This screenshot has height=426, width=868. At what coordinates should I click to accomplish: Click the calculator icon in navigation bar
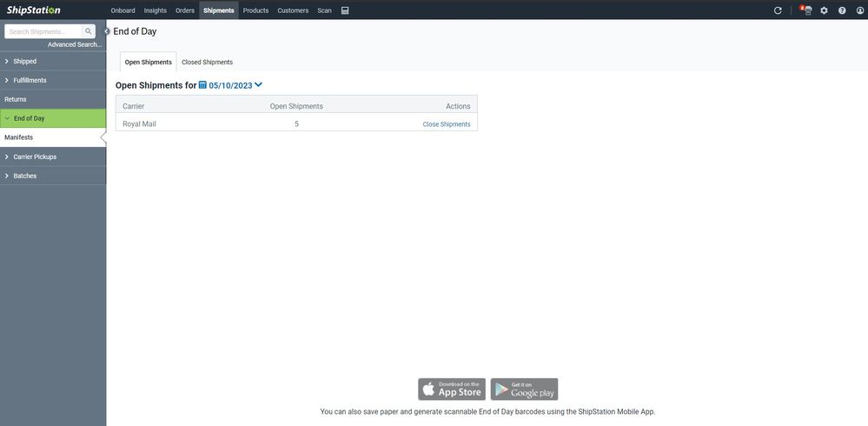345,10
